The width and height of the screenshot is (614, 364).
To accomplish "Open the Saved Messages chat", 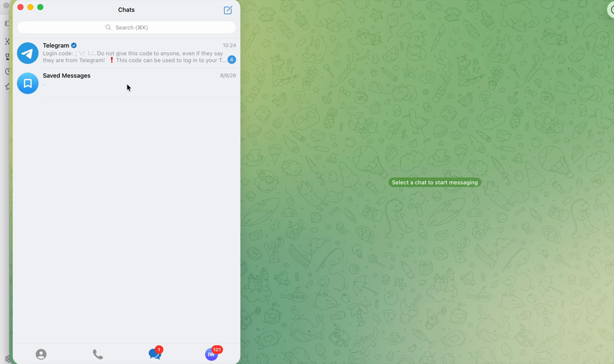I will click(126, 83).
